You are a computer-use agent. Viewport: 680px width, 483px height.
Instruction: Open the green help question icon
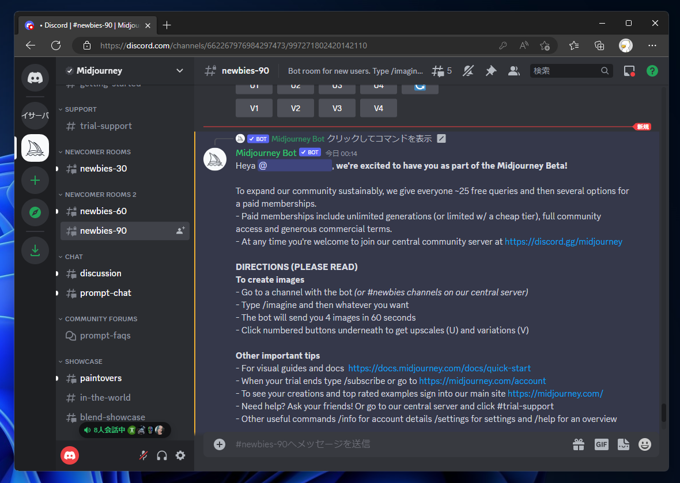tap(652, 71)
